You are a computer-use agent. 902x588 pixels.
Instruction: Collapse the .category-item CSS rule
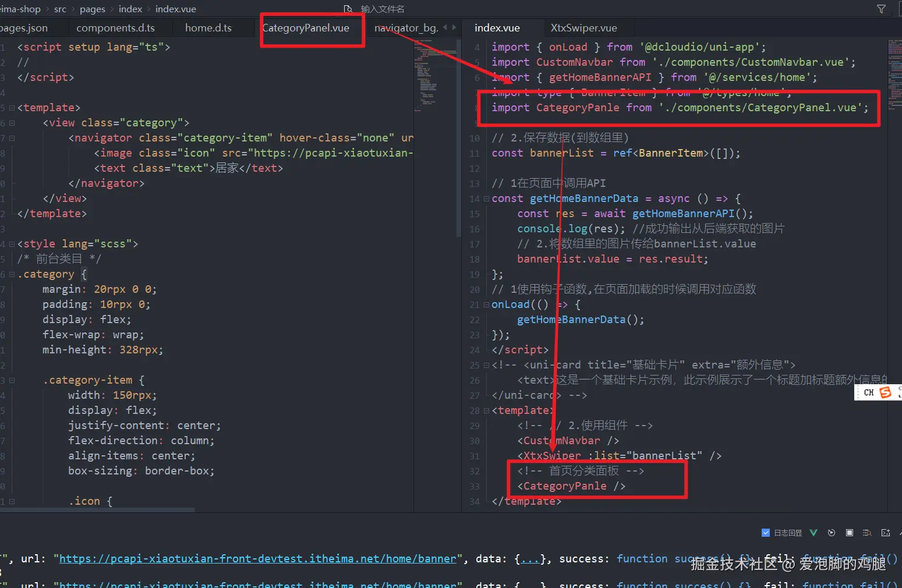(x=12, y=380)
